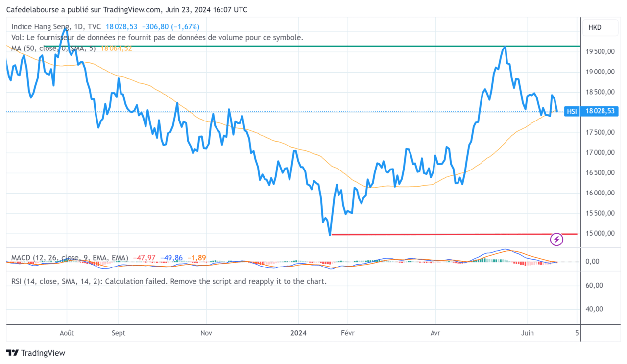The image size is (627, 364).
Task: Click the TradingView logo at bottom left
Action: 35,353
